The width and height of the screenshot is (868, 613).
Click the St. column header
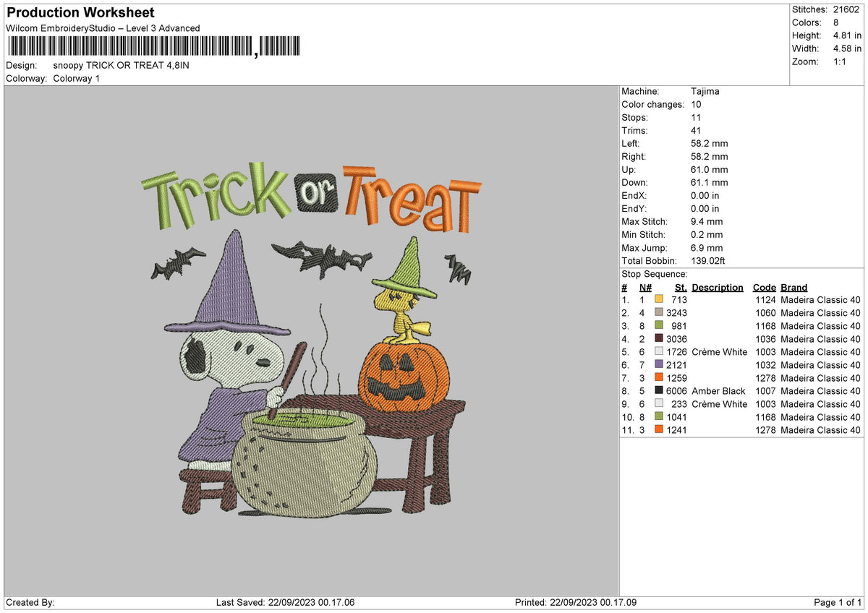(681, 288)
